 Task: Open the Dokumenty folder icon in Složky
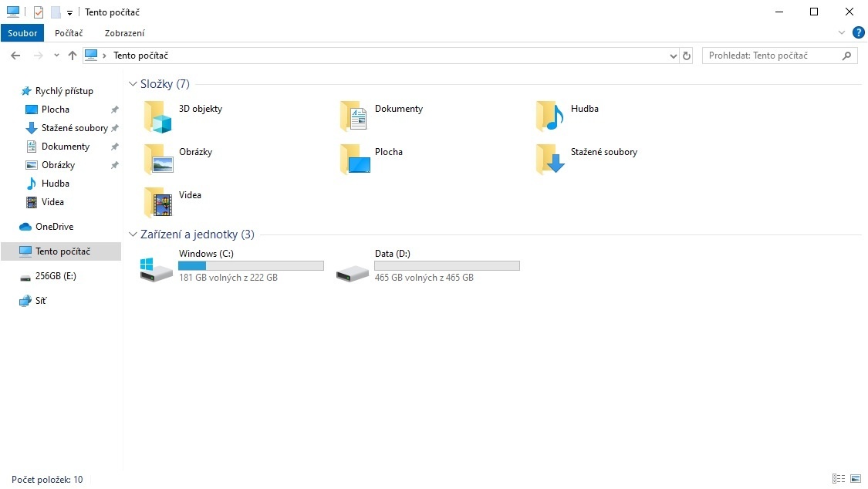(353, 116)
